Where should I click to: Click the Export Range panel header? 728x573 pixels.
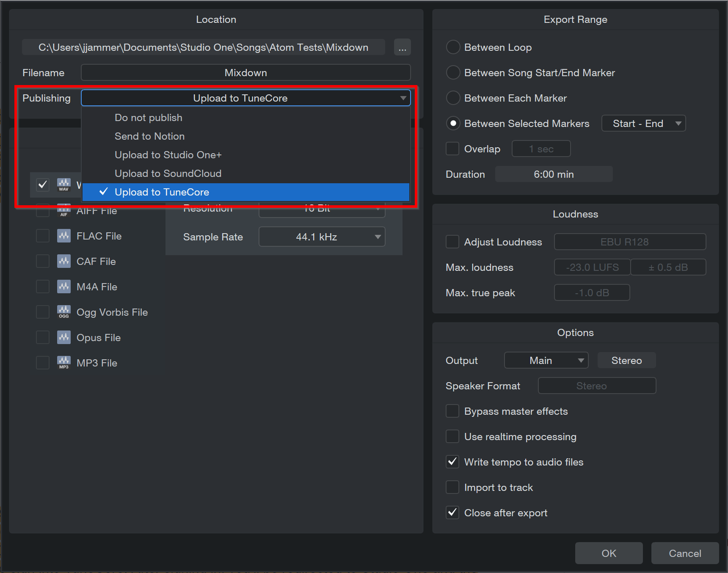coord(576,19)
